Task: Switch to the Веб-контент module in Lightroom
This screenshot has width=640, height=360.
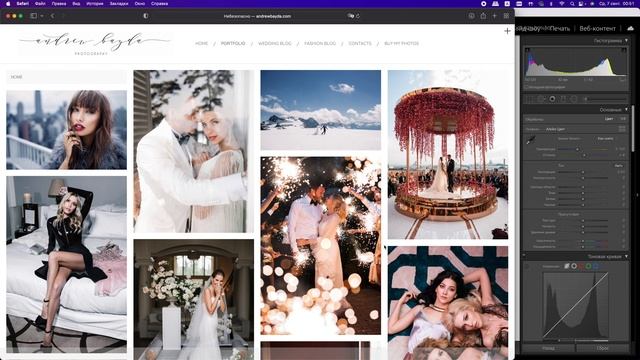Action: point(598,29)
